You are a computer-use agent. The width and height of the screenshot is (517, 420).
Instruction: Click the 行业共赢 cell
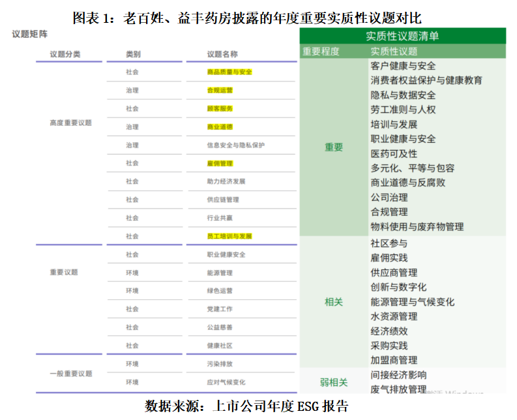220,218
